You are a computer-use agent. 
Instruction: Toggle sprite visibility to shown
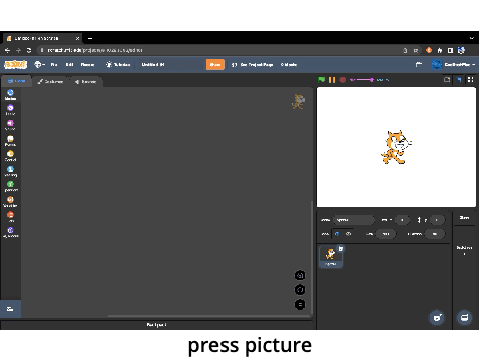pyautogui.click(x=337, y=234)
